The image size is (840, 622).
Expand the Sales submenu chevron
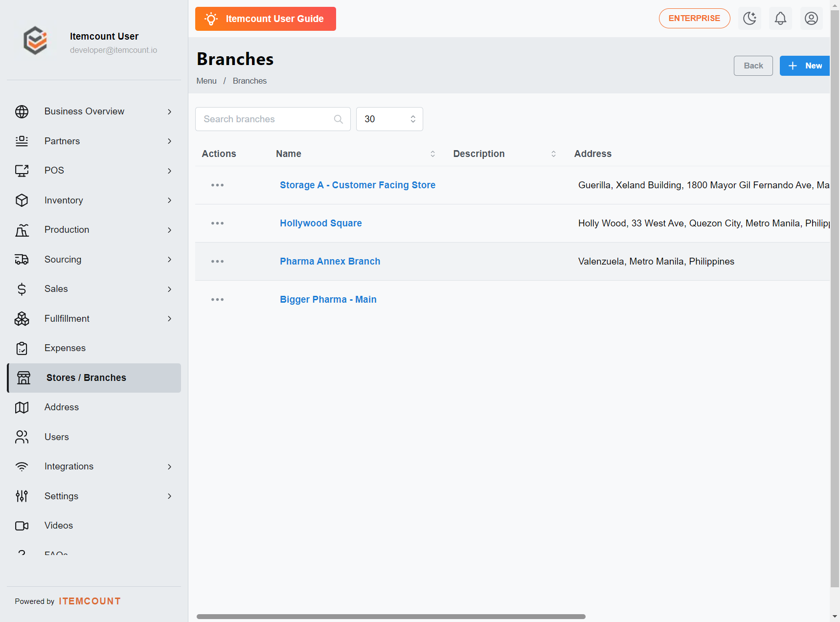(x=169, y=289)
